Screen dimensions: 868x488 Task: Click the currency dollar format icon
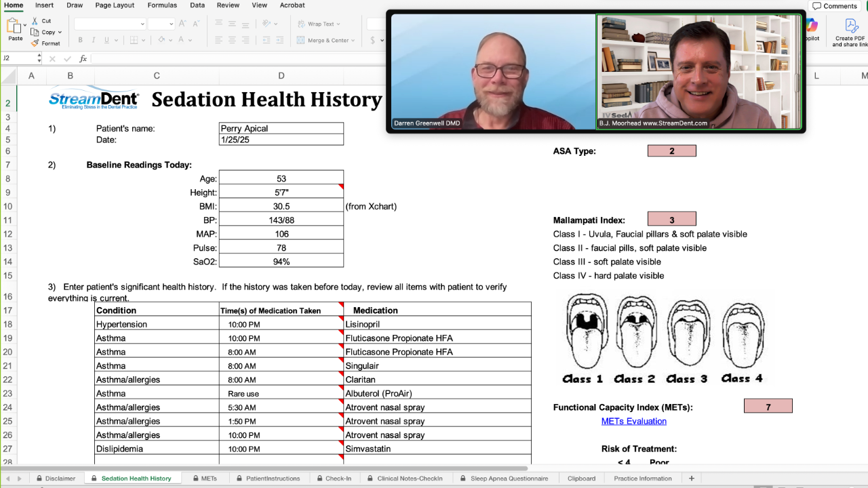click(373, 40)
